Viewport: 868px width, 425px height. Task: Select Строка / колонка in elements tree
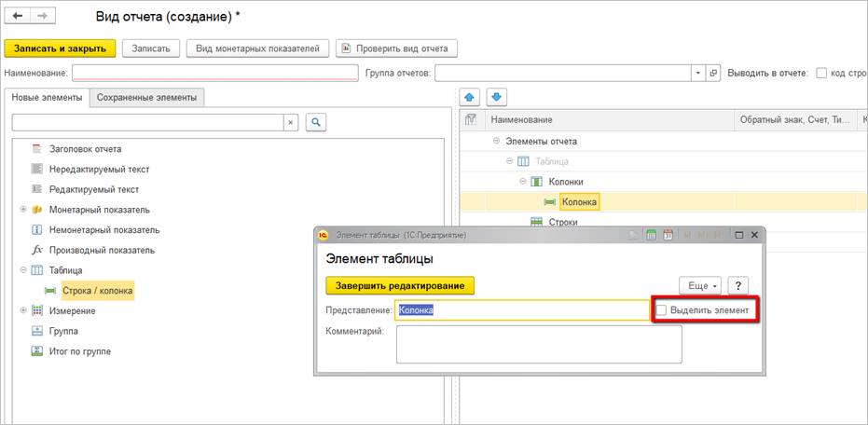coord(97,290)
